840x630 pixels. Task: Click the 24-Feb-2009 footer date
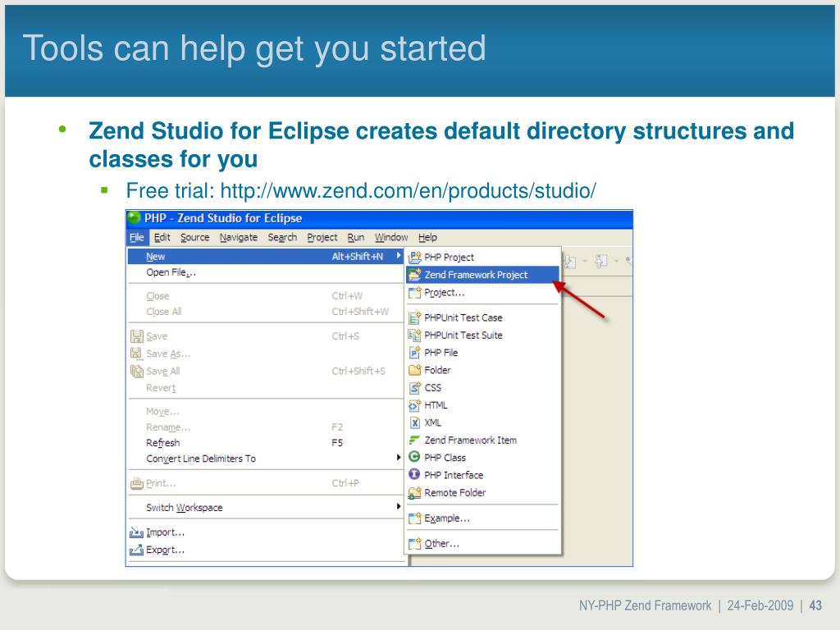(x=760, y=606)
